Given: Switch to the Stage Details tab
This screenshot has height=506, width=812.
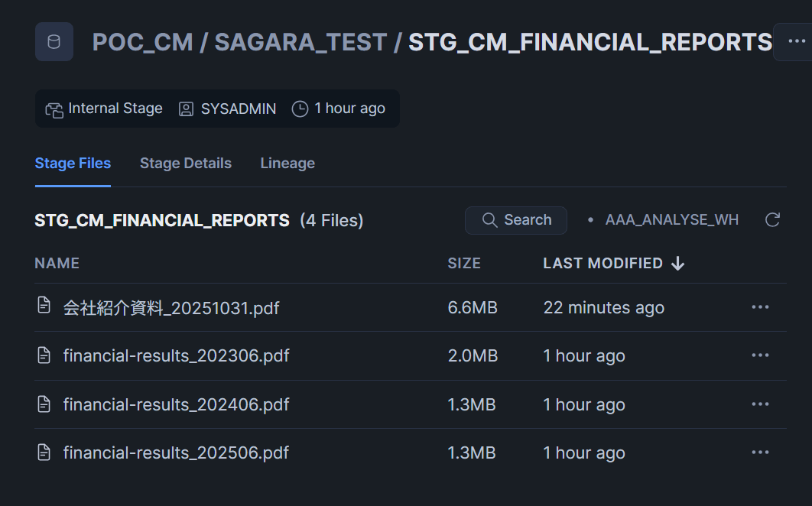Looking at the screenshot, I should tap(185, 163).
